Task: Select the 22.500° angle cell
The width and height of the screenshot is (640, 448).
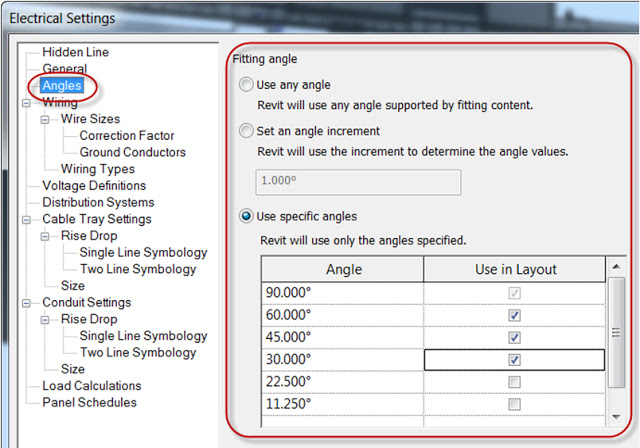Action: (x=342, y=382)
